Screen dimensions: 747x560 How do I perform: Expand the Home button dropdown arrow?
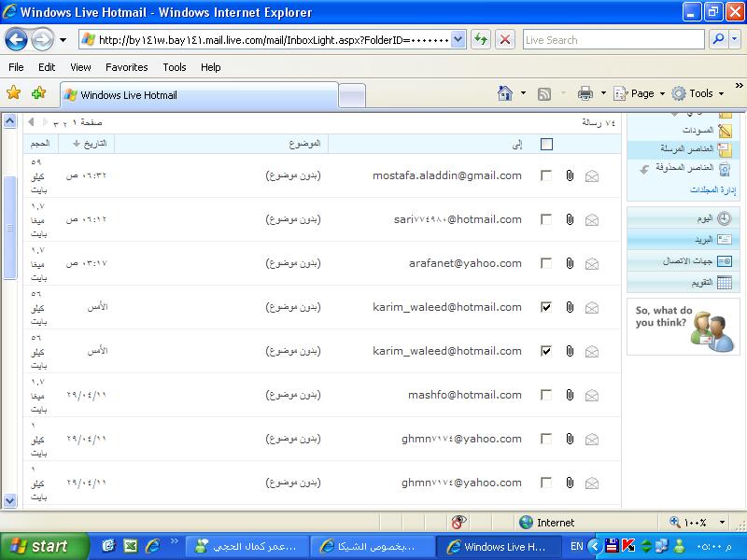point(523,93)
